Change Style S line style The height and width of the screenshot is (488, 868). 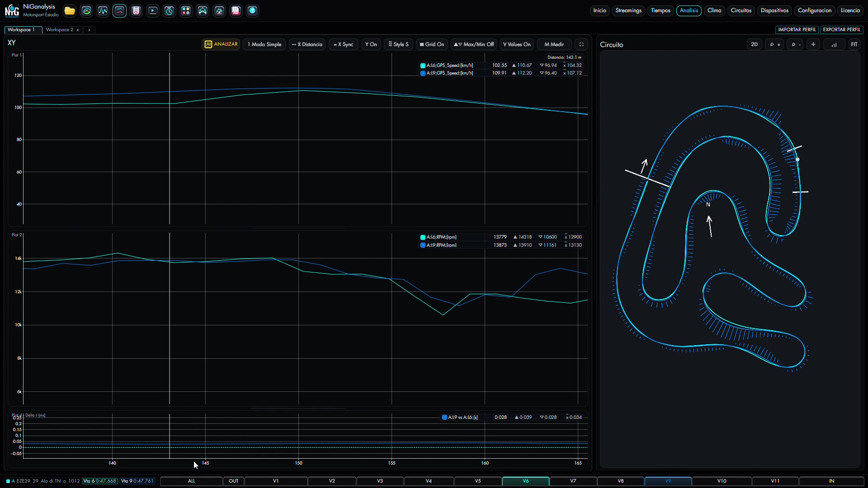point(398,44)
